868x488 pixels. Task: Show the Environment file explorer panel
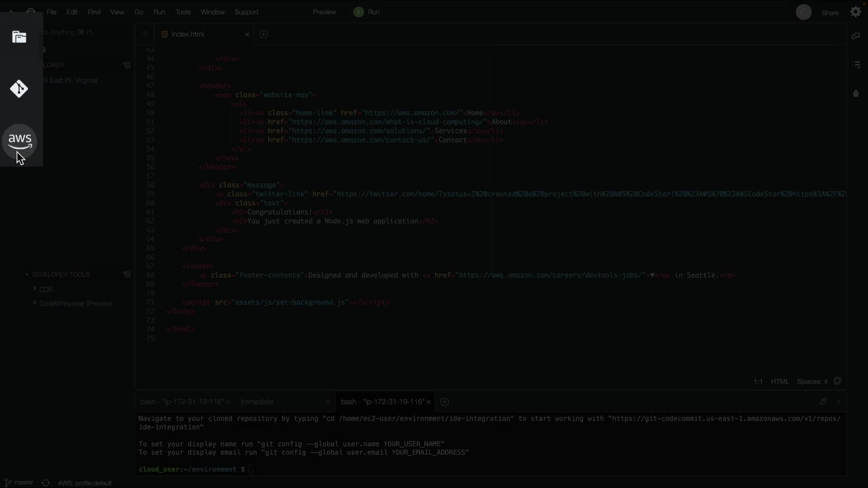[x=19, y=37]
